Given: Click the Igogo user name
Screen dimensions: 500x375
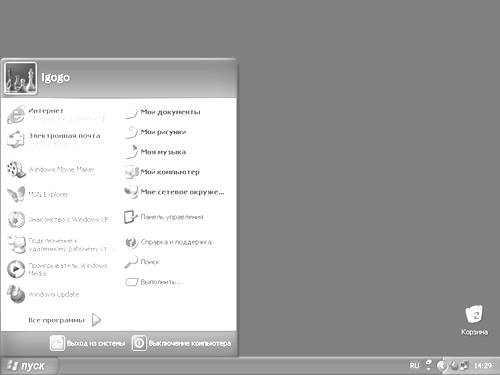Looking at the screenshot, I should coord(56,77).
